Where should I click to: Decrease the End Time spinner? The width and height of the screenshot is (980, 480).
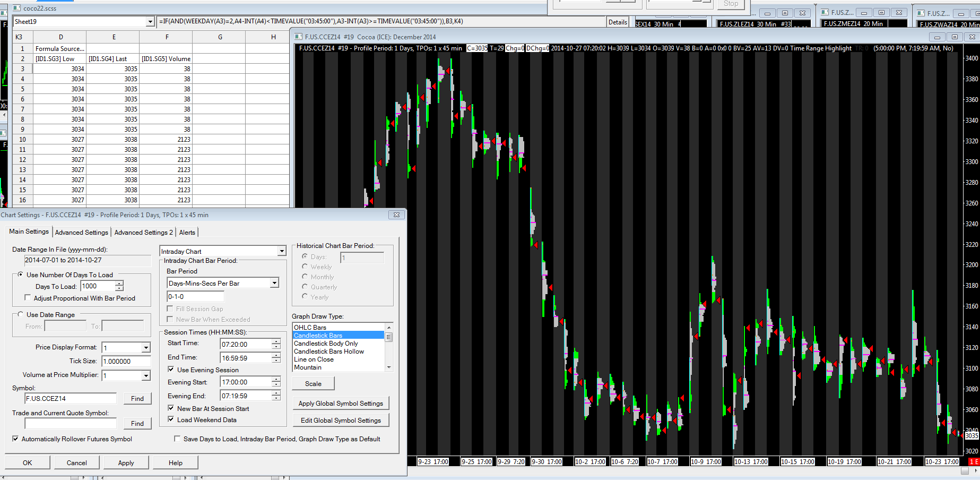coord(276,361)
